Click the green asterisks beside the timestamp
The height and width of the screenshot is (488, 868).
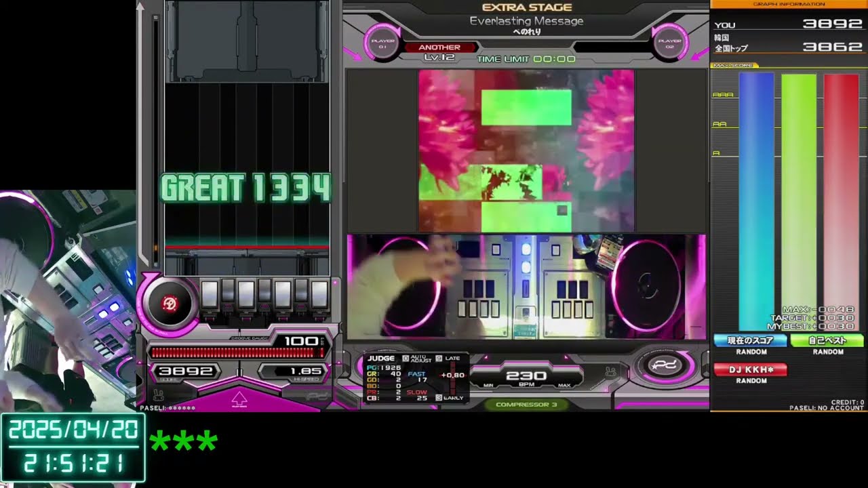tap(184, 443)
